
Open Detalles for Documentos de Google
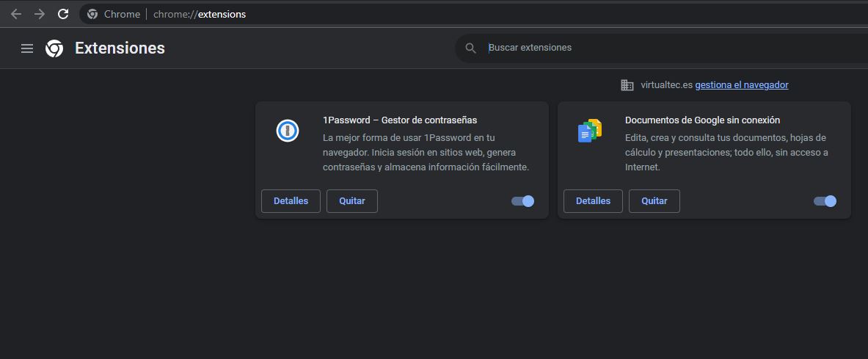(593, 201)
